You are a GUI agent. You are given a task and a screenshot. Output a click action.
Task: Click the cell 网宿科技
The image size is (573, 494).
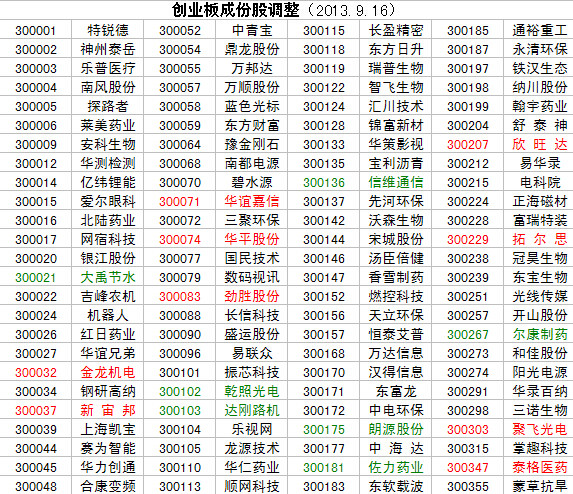pyautogui.click(x=108, y=239)
